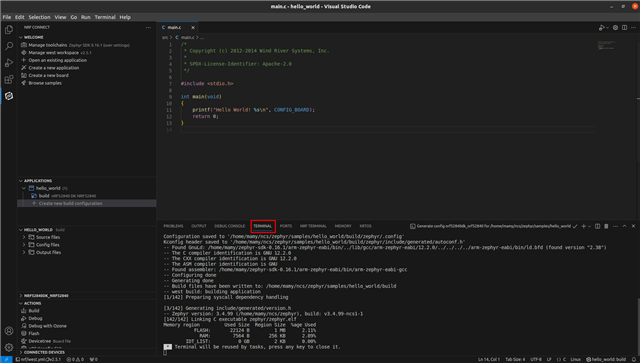Image resolution: width=640 pixels, height=363 pixels.
Task: Open the Terminal menu in the menu bar
Action: coord(105,17)
